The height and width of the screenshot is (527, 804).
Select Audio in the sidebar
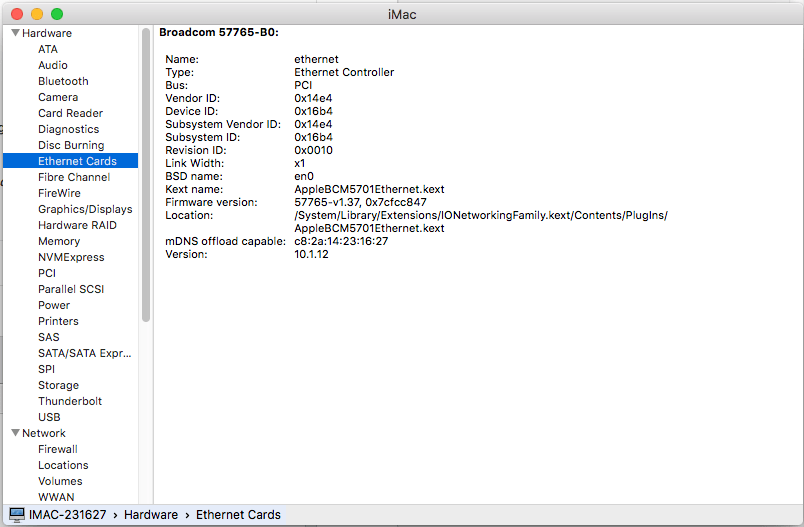[x=53, y=65]
